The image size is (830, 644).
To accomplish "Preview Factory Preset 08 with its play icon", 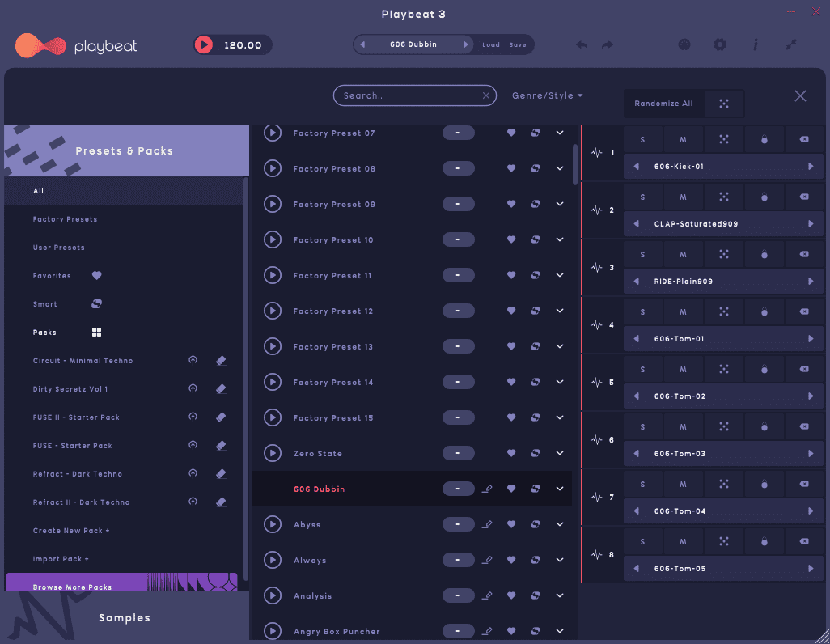I will click(273, 168).
